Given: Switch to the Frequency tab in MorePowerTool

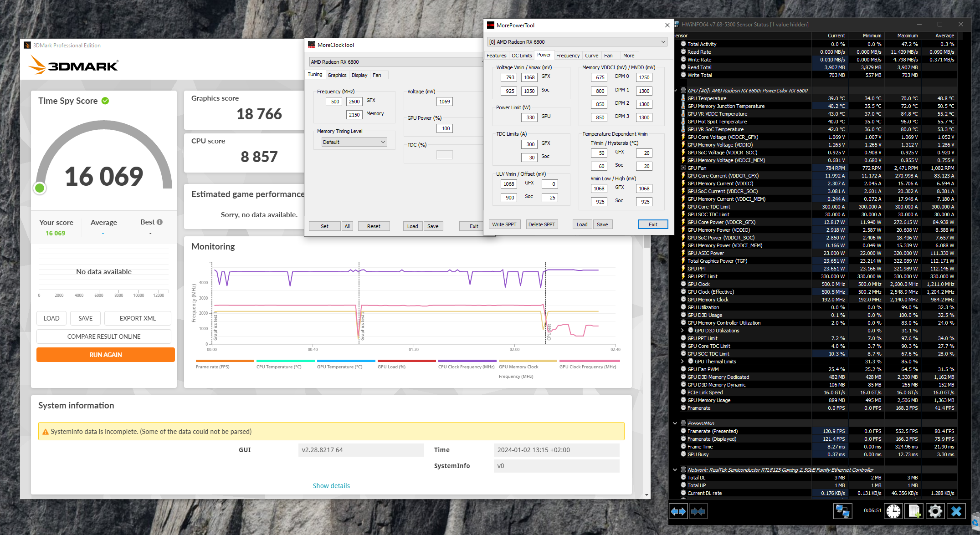Looking at the screenshot, I should pyautogui.click(x=568, y=56).
